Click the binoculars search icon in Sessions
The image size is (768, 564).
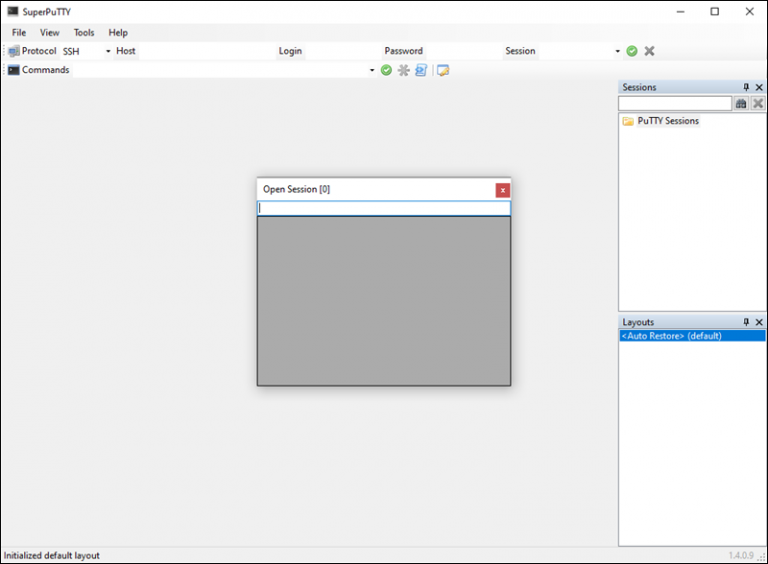[x=741, y=103]
